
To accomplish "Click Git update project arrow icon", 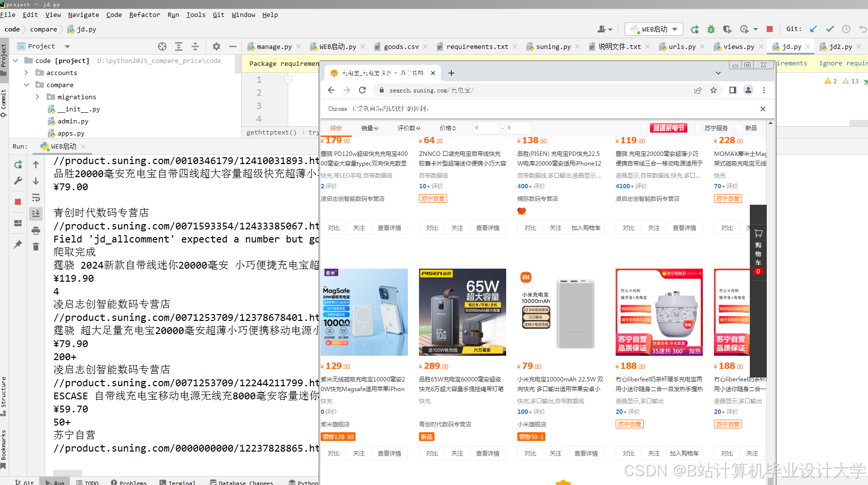I will click(x=813, y=29).
